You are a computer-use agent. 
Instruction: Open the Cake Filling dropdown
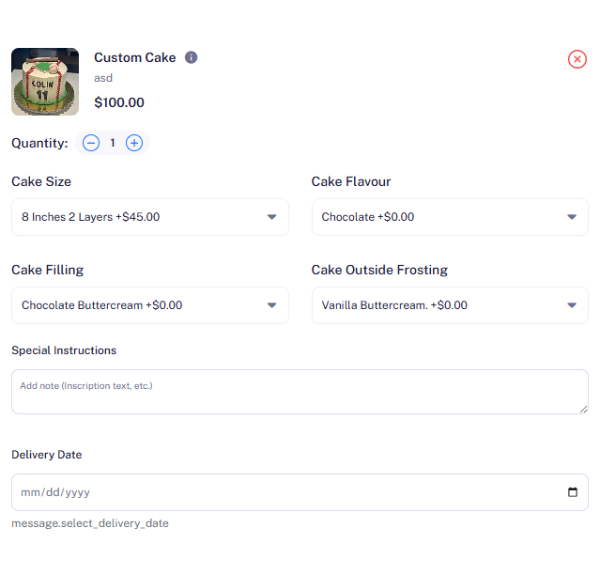[150, 305]
